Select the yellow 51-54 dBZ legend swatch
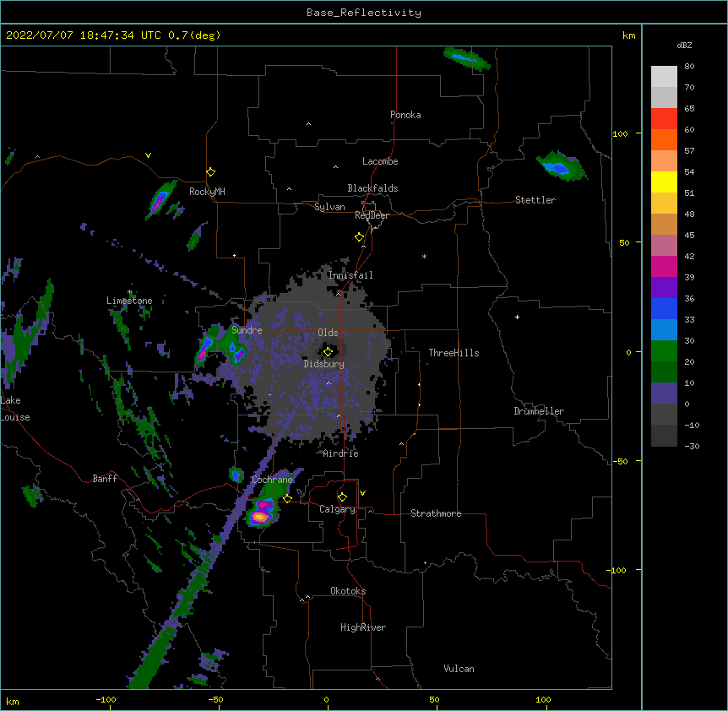This screenshot has width=728, height=711. coord(664,182)
